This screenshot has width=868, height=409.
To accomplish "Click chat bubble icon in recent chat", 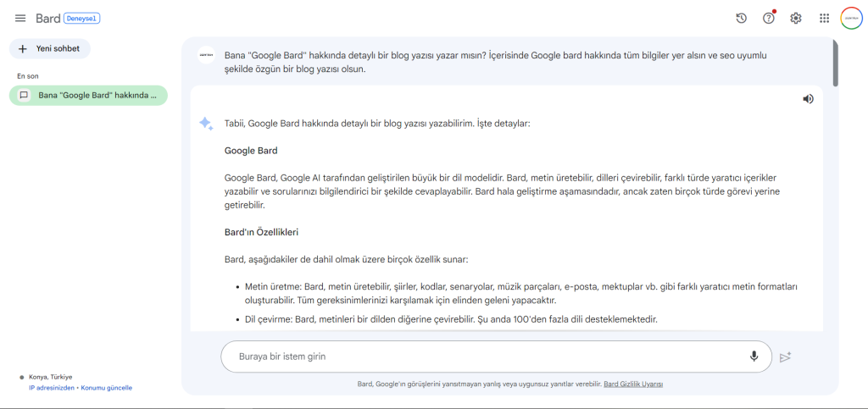I will pyautogui.click(x=24, y=95).
